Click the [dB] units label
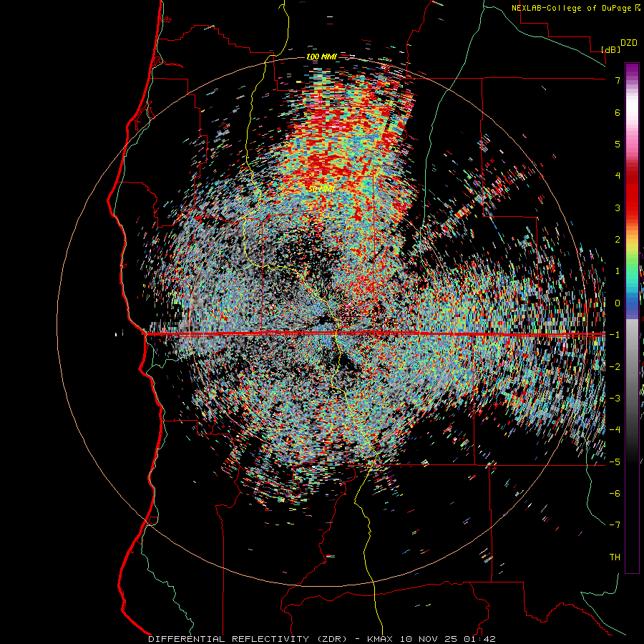The height and width of the screenshot is (644, 644). pyautogui.click(x=611, y=49)
